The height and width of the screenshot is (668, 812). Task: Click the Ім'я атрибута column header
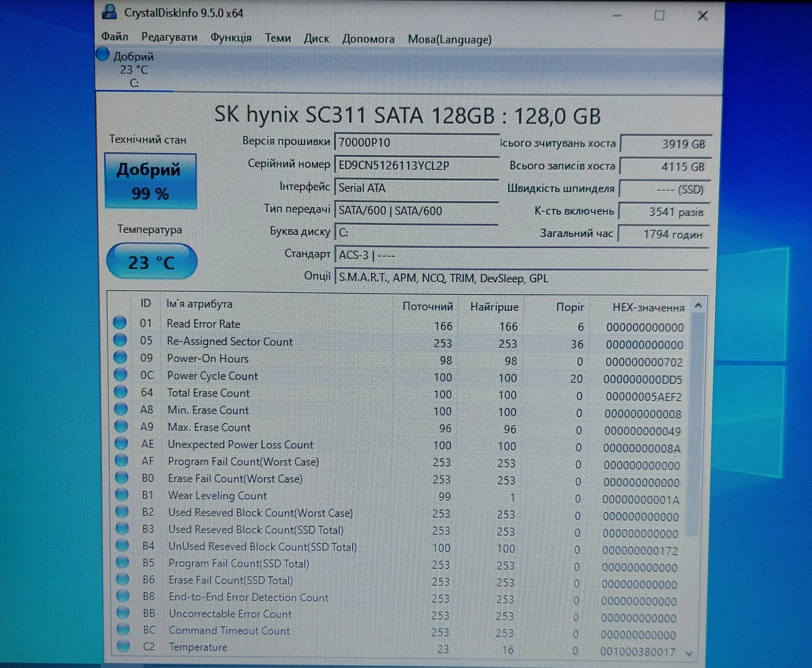tap(199, 304)
